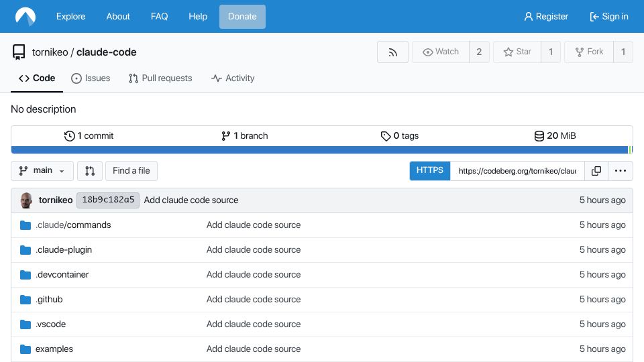Click tornikeo's avatar in commit row
644x362 pixels.
coord(26,200)
